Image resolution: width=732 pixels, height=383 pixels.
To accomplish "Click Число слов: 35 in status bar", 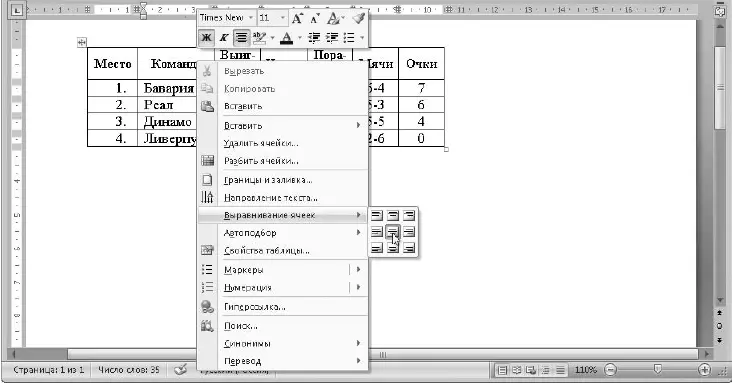I will [129, 369].
